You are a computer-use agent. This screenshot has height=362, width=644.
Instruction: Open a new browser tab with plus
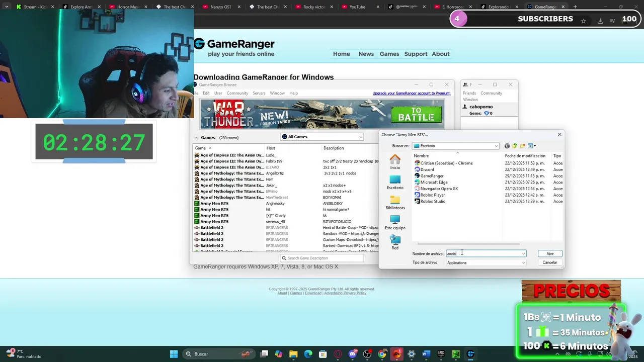575,7
